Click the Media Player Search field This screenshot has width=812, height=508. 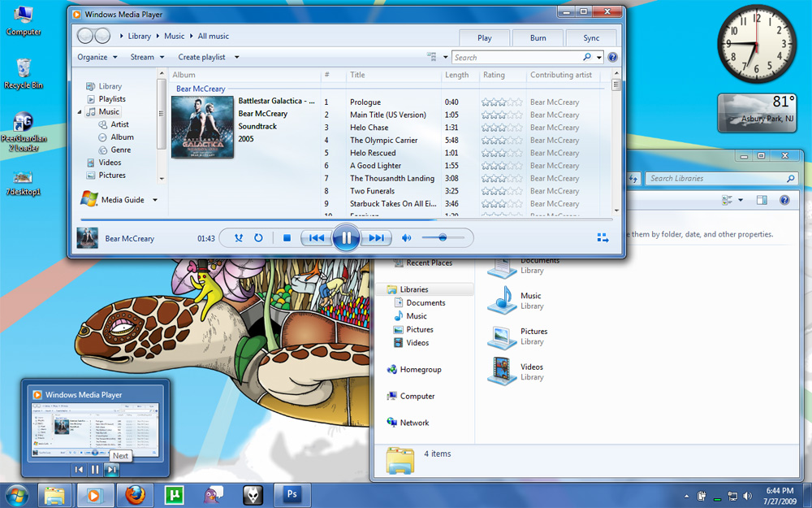point(518,57)
